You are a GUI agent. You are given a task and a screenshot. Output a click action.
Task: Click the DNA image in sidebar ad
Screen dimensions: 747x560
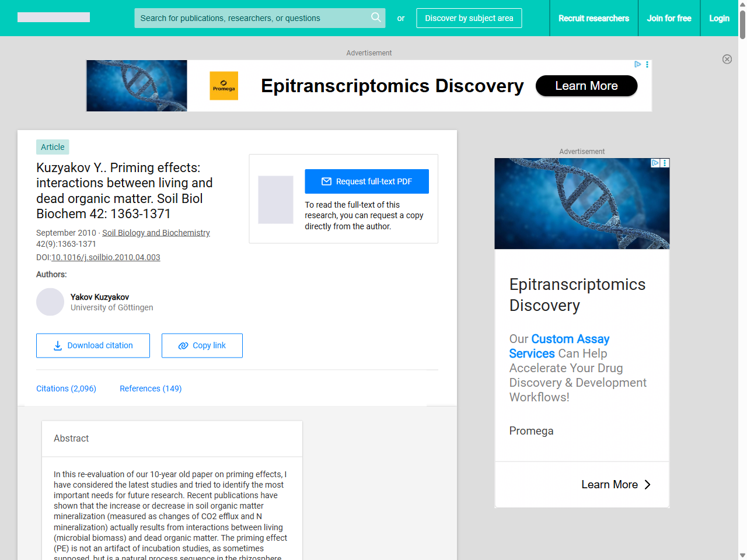582,204
